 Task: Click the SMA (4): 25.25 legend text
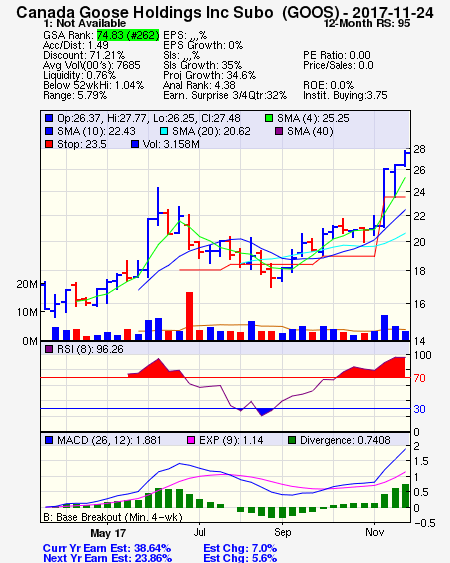(x=313, y=118)
